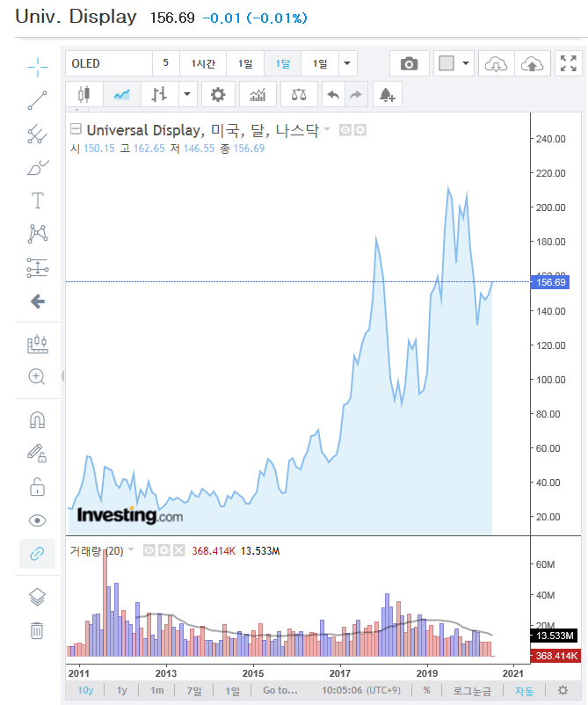Viewport: 588px width, 705px height.
Task: Open dropdown next to the gray swatch
Action: pos(466,63)
